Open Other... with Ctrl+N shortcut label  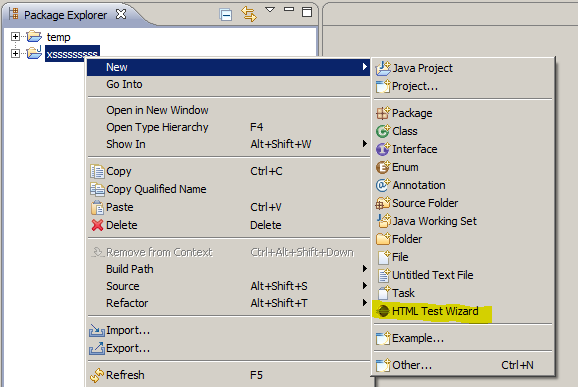point(463,365)
